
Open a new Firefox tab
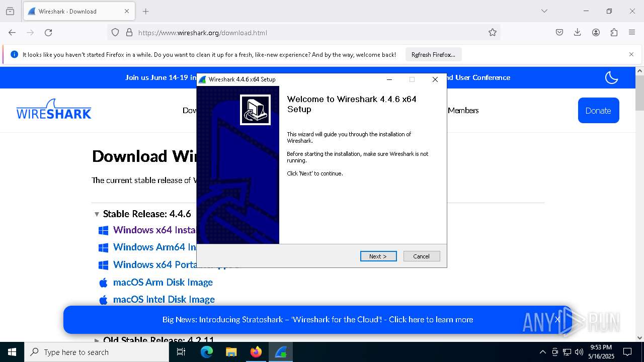[x=146, y=11]
